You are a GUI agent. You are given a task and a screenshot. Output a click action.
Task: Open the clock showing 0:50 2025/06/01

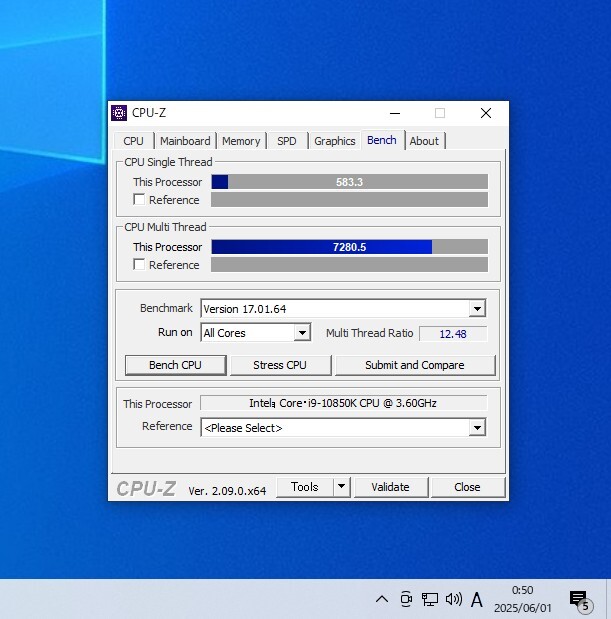pyautogui.click(x=523, y=599)
